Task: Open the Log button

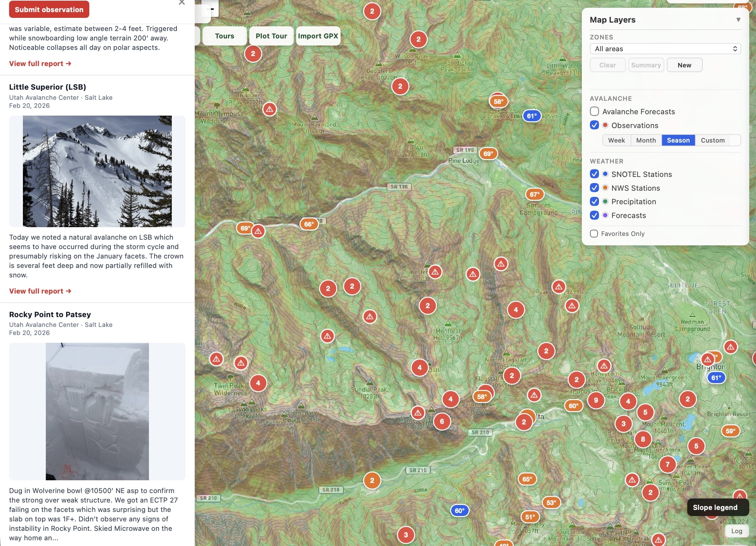Action: coord(736,531)
